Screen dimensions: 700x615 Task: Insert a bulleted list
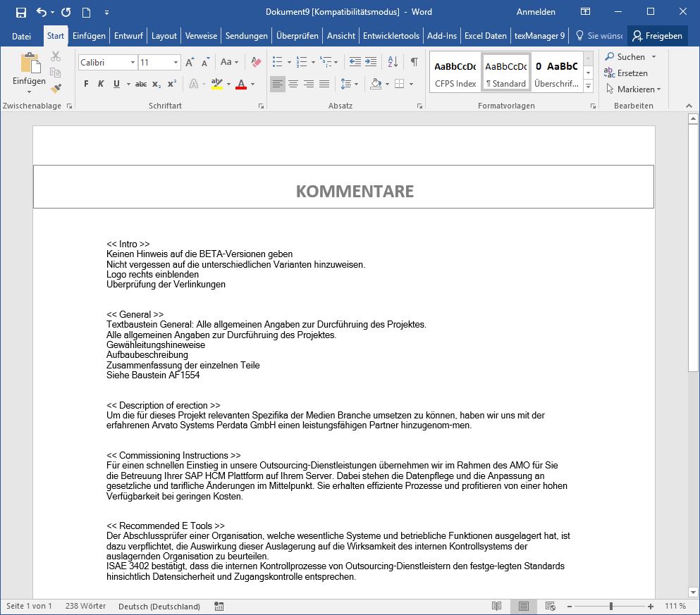(x=277, y=62)
